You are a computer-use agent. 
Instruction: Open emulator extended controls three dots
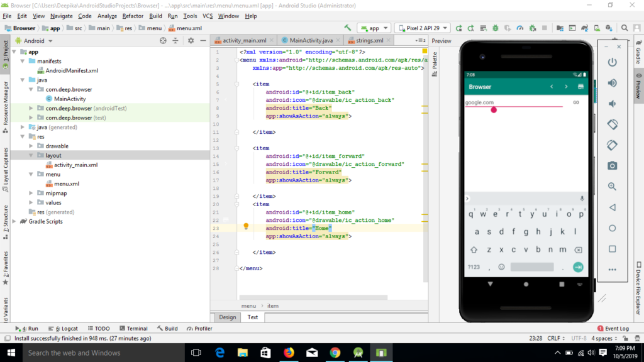tap(613, 270)
